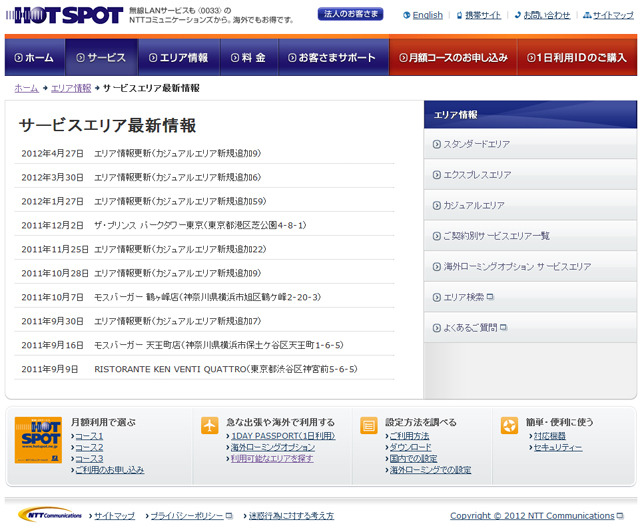The height and width of the screenshot is (530, 640).
Task: Click the phone icon beside お問い合わせ
Action: (518, 15)
